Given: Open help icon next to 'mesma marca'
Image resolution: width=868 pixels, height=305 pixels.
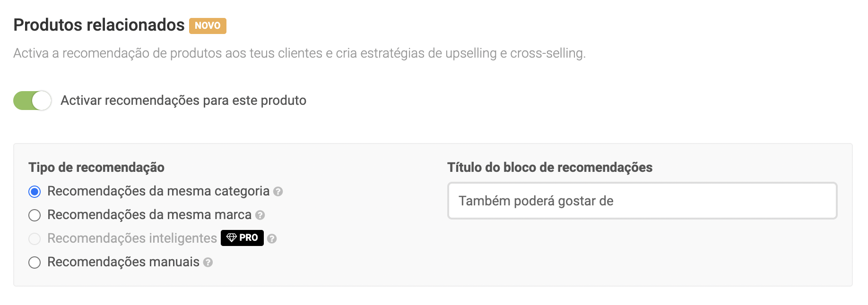Looking at the screenshot, I should 260,215.
